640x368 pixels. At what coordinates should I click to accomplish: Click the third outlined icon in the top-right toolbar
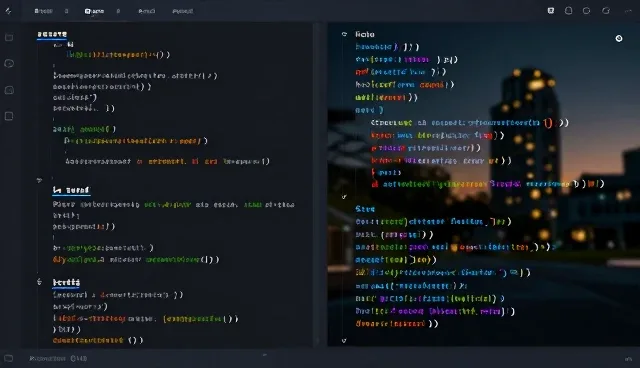(x=587, y=11)
